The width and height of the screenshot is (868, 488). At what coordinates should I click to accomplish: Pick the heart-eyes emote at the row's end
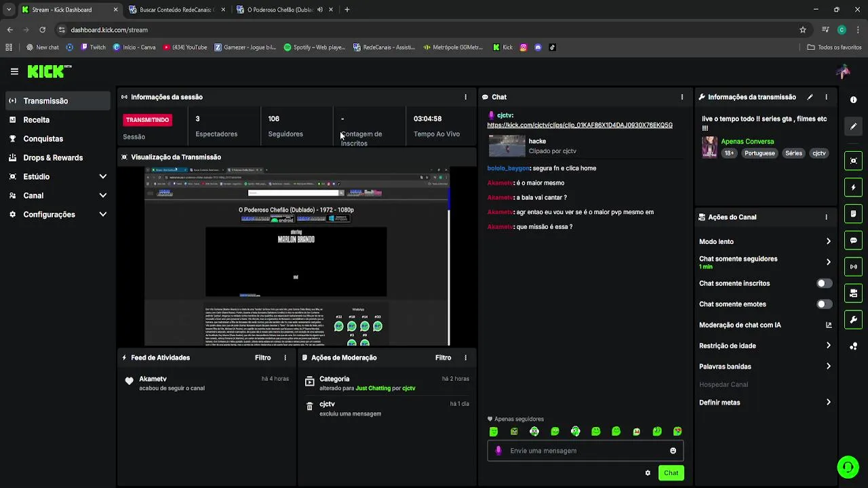click(677, 431)
